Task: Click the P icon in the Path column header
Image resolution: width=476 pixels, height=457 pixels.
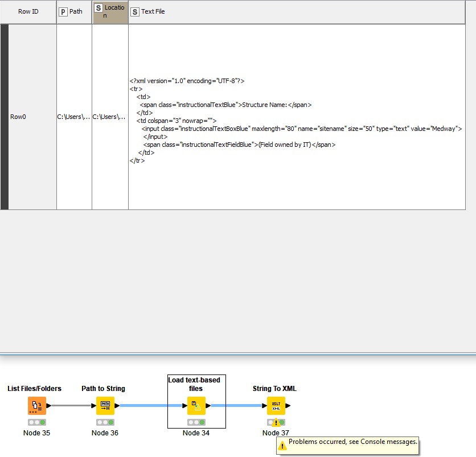Action: pyautogui.click(x=63, y=11)
